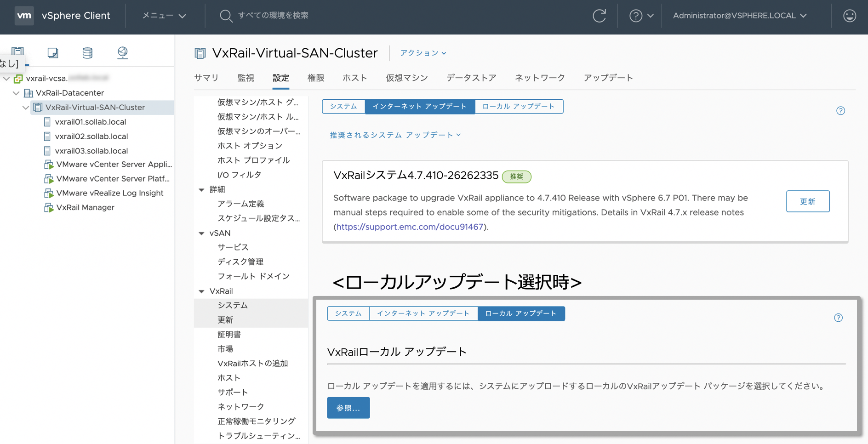Click the vxrail-vcsa vCenter icon
Viewport: 868px width, 444px height.
tap(18, 79)
